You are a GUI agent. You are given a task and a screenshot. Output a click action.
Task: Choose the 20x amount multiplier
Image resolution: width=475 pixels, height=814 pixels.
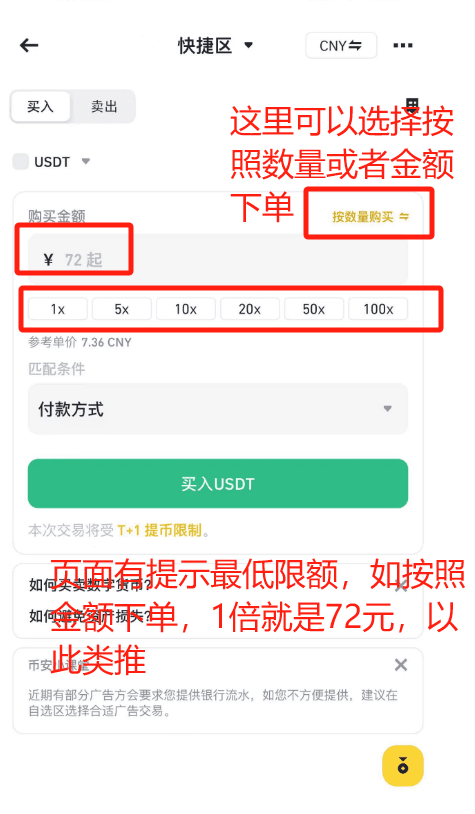(250, 309)
